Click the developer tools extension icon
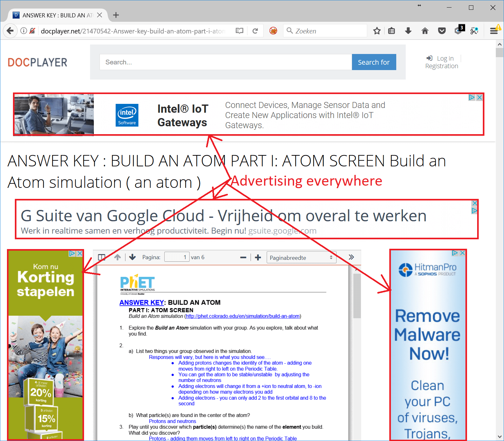 (474, 31)
